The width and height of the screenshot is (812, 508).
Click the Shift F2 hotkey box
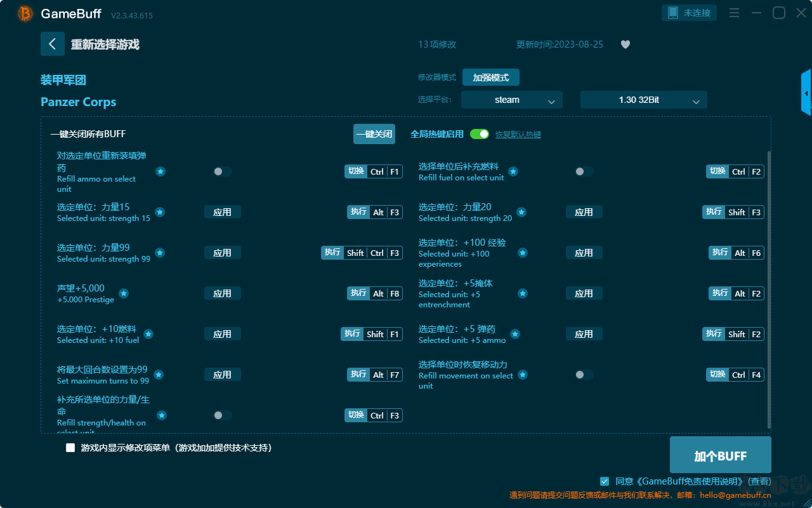tap(733, 334)
